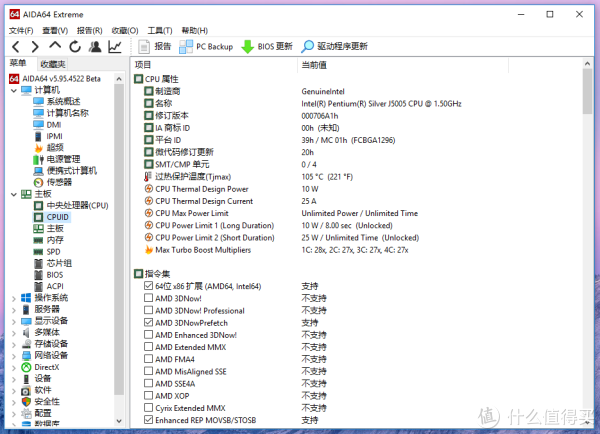Go forward with the right arrow toolbar icon
Screen dimensions: 600x434
click(x=35, y=47)
